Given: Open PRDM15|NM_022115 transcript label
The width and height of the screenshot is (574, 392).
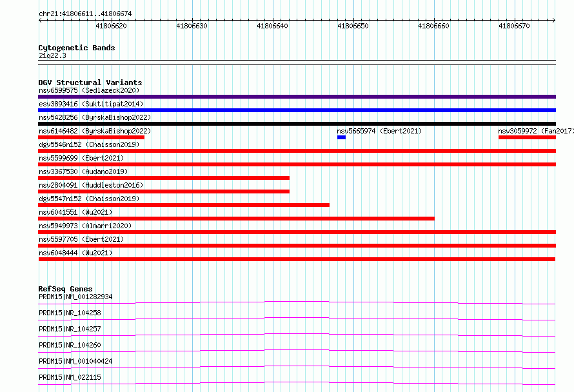Looking at the screenshot, I should coord(70,377).
